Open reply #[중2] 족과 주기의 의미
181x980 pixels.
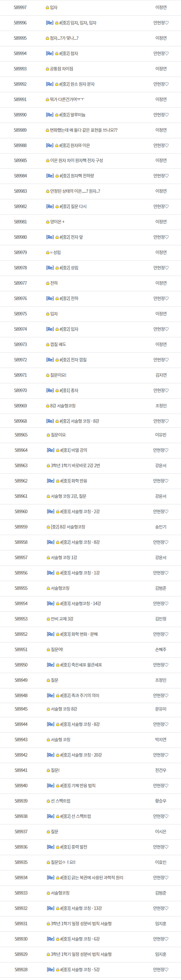click(x=80, y=696)
